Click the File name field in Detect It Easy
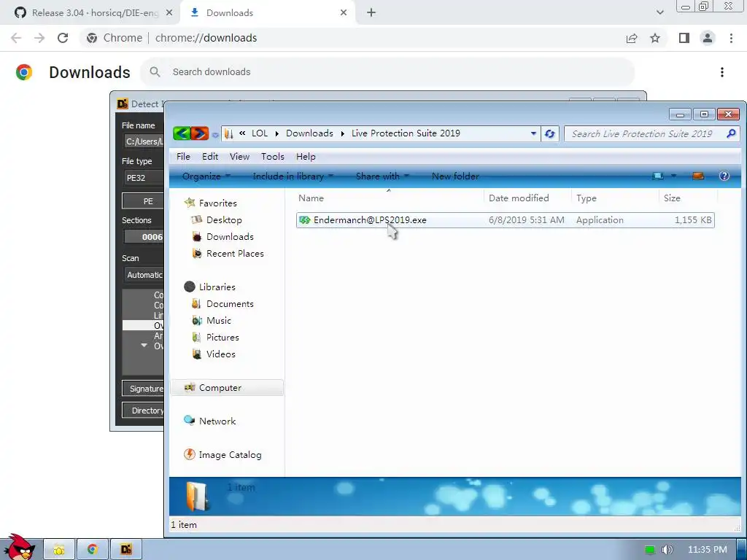Image resolution: width=747 pixels, height=560 pixels. [x=144, y=141]
